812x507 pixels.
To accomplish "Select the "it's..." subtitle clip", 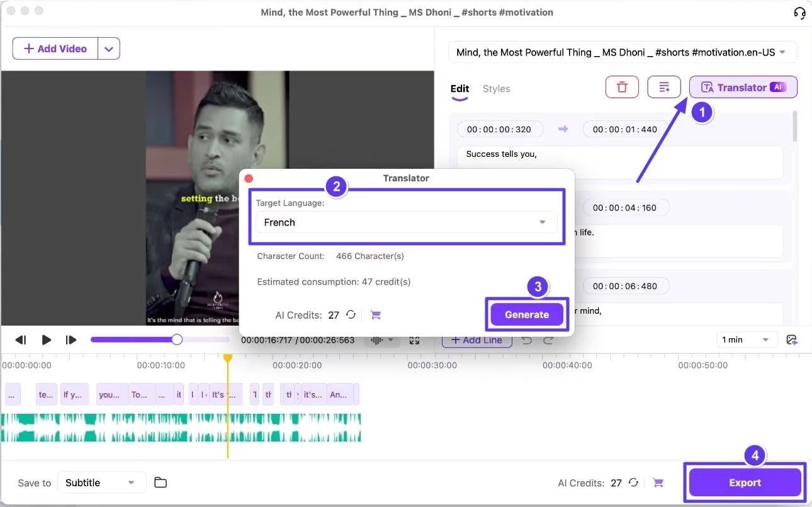I will click(313, 394).
